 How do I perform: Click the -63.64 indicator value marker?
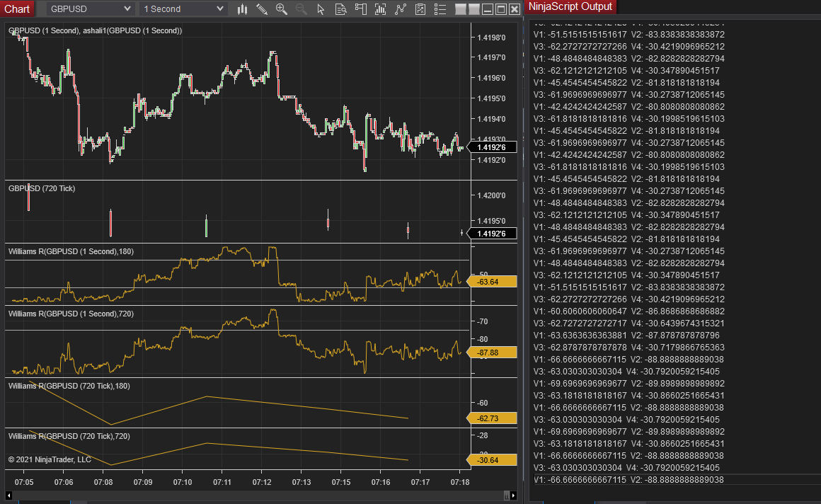[x=492, y=282]
